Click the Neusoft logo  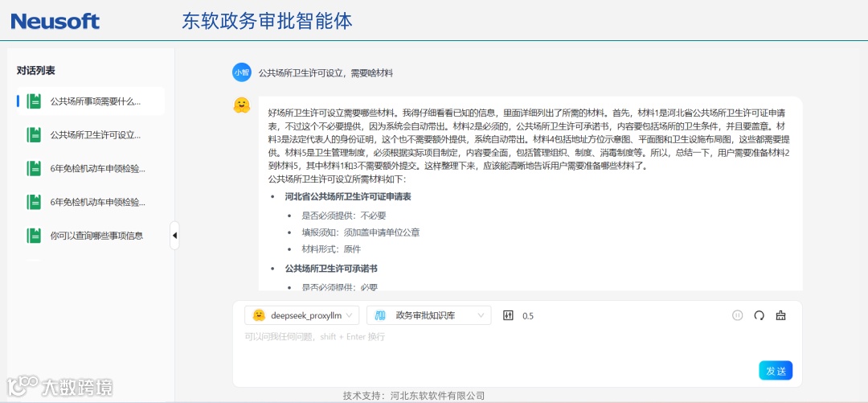[55, 22]
